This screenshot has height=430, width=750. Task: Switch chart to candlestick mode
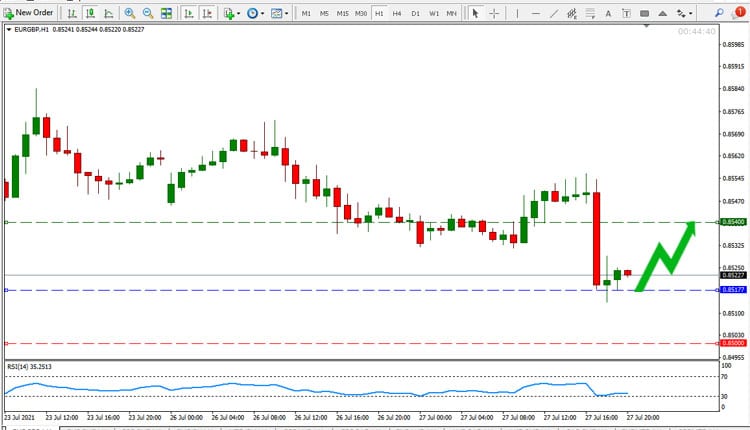(x=90, y=13)
